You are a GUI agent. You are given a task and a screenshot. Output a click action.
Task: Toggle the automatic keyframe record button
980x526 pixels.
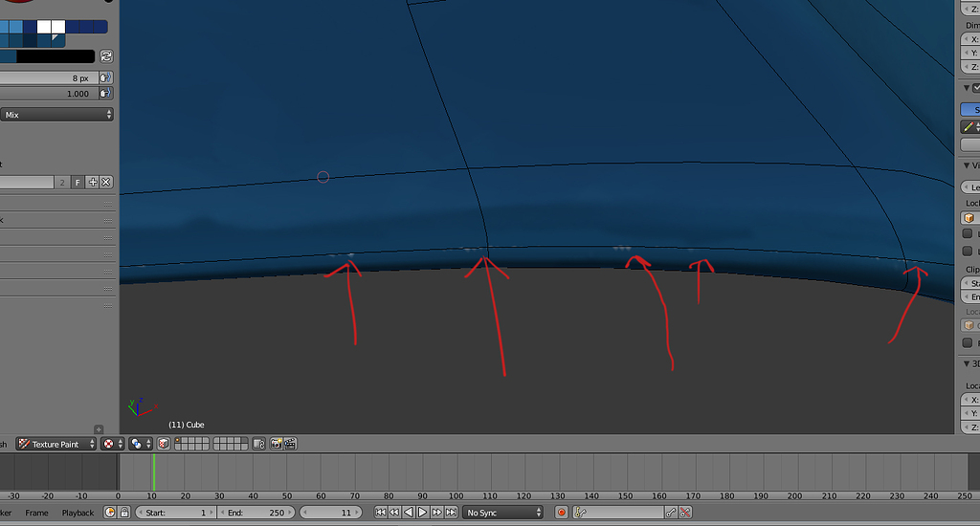pos(561,513)
